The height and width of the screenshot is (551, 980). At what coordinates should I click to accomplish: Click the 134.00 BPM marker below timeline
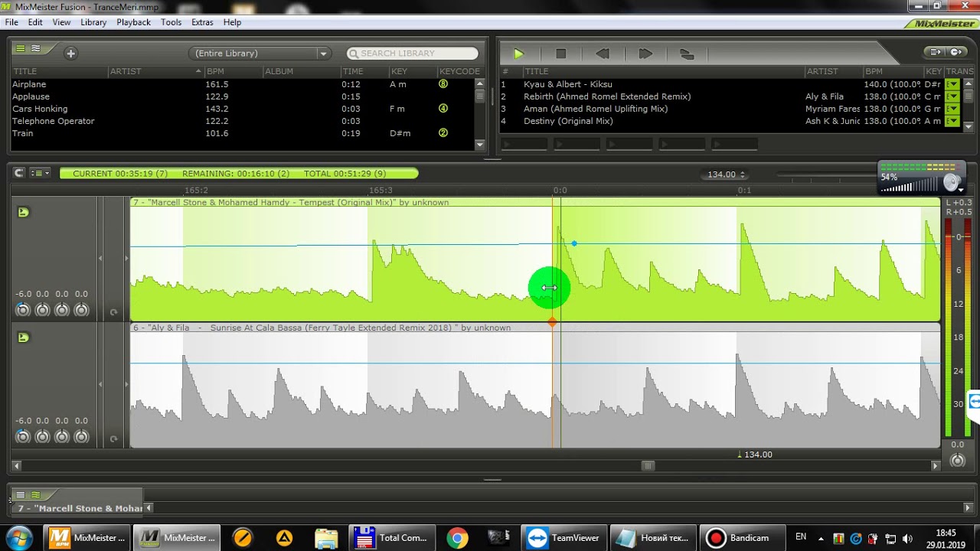pyautogui.click(x=754, y=455)
